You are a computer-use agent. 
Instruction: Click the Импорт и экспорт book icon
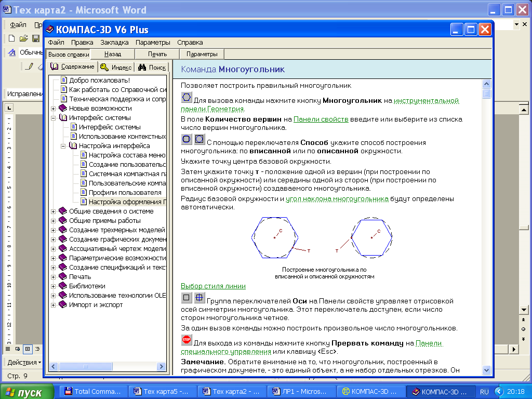[63, 304]
